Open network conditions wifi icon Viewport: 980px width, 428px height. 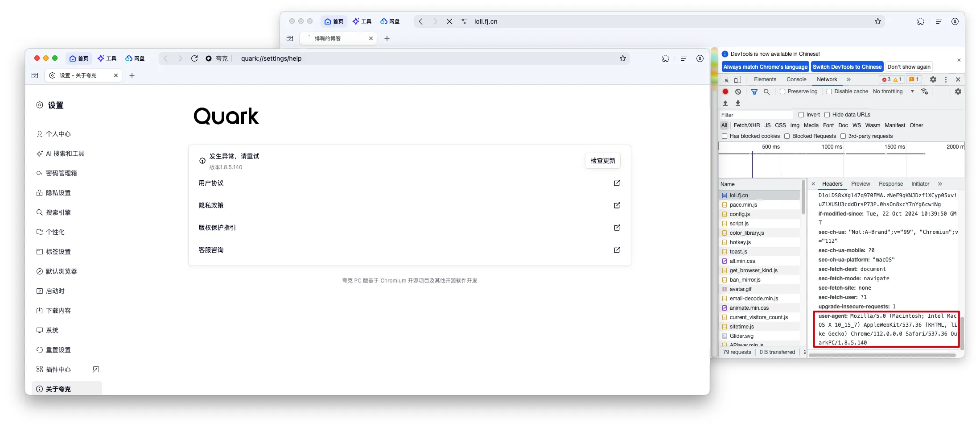point(924,91)
